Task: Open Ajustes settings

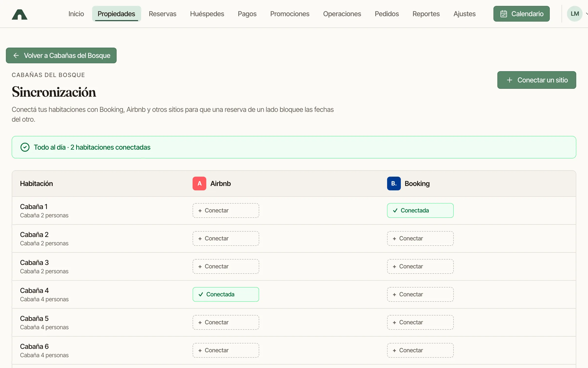Action: pyautogui.click(x=465, y=14)
